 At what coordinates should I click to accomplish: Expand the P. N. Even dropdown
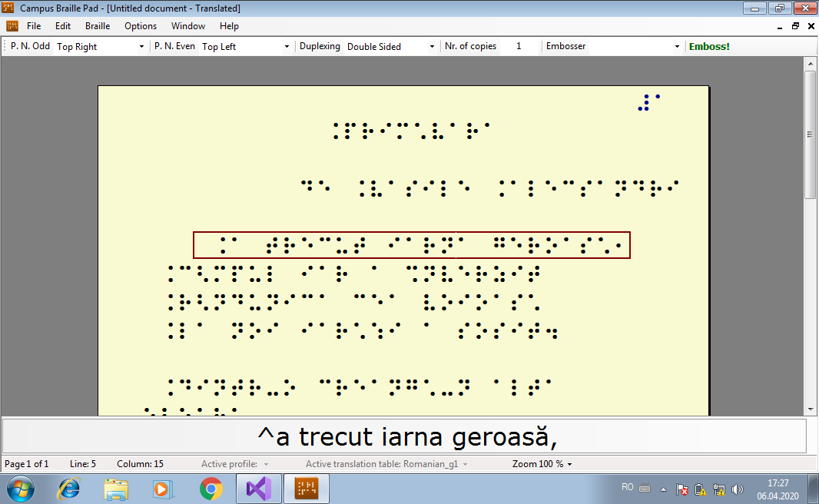[x=287, y=47]
